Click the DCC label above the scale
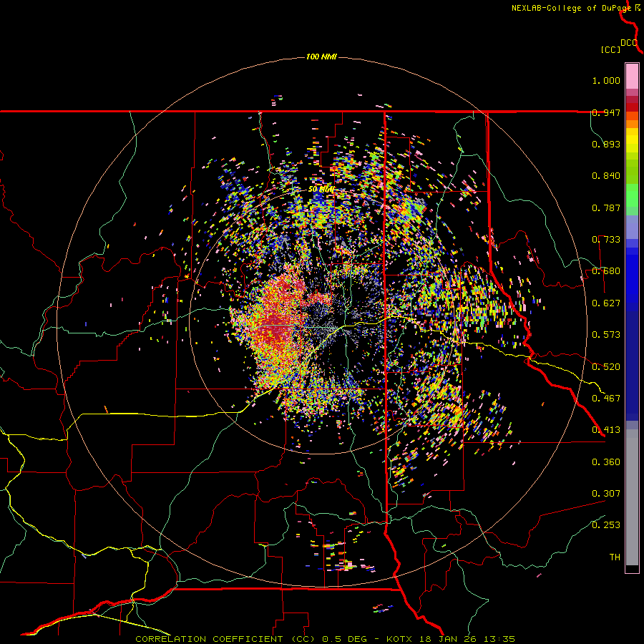Viewport: 644px width, 644px height. (629, 43)
